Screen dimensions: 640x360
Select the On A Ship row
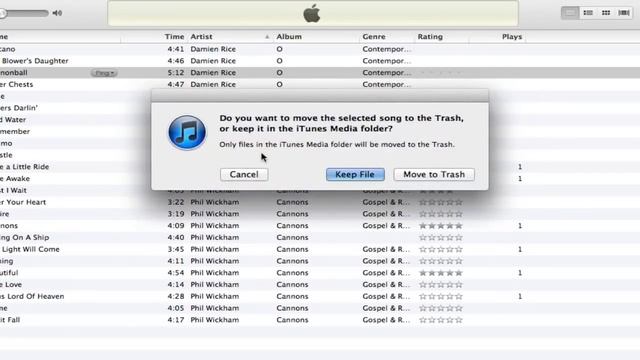pos(320,237)
